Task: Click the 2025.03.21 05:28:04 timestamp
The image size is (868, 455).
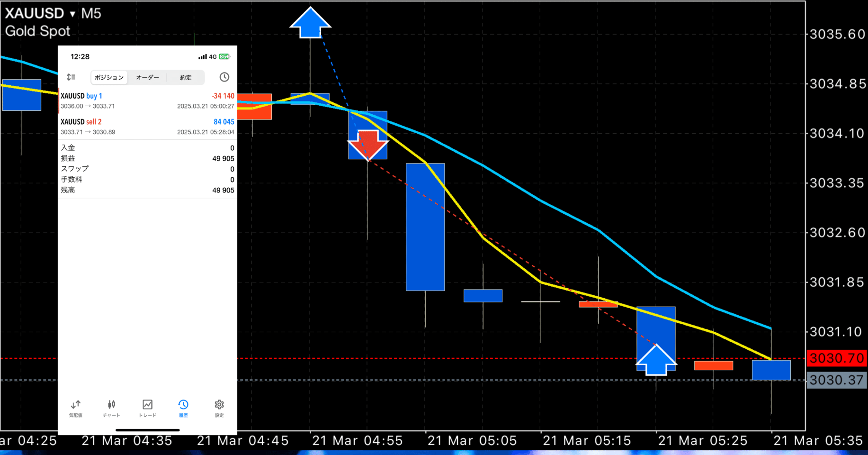Action: coord(206,132)
